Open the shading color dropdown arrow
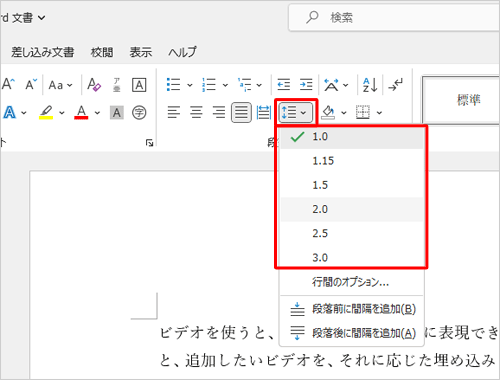The width and height of the screenshot is (500, 380). [x=344, y=113]
